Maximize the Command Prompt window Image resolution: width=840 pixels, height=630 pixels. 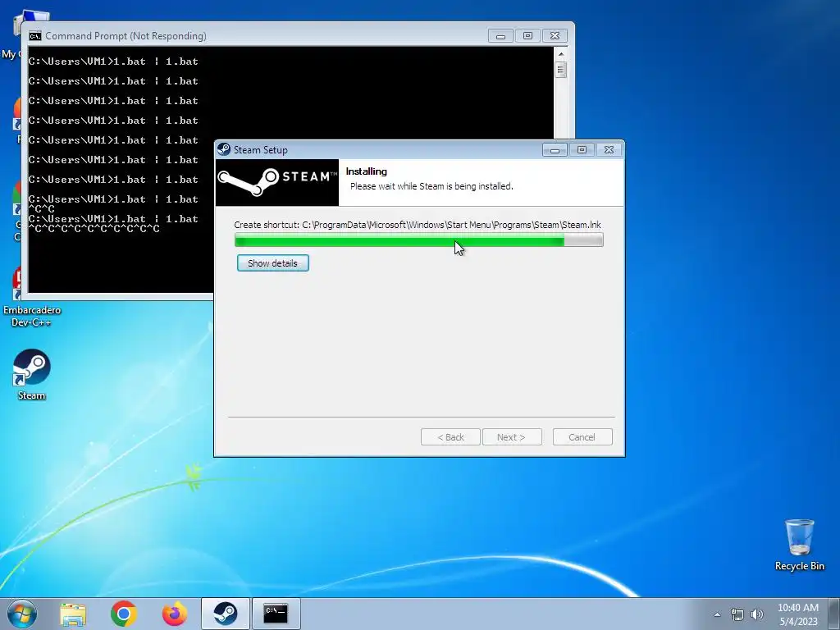click(x=527, y=36)
